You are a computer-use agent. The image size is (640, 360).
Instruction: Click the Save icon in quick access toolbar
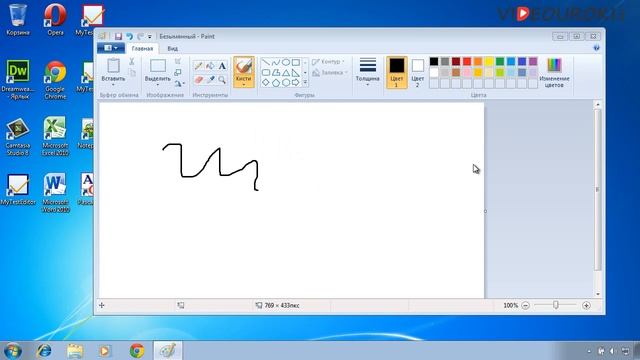118,36
